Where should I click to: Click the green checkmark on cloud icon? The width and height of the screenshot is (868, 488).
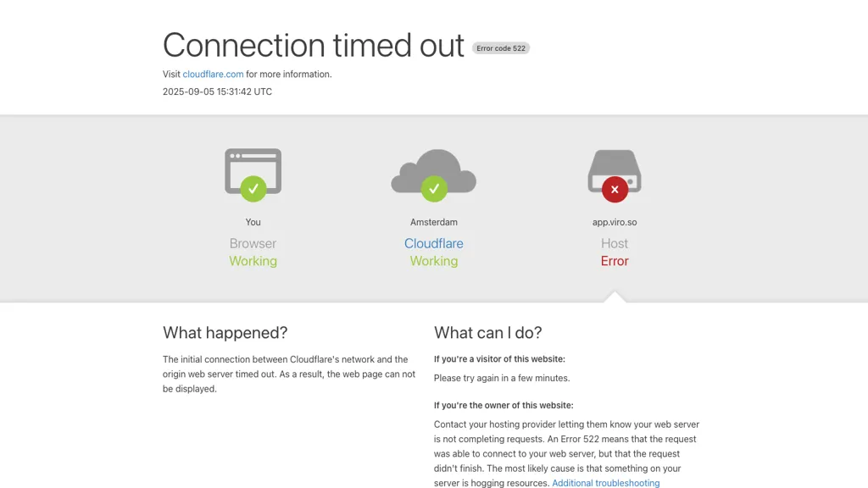434,189
